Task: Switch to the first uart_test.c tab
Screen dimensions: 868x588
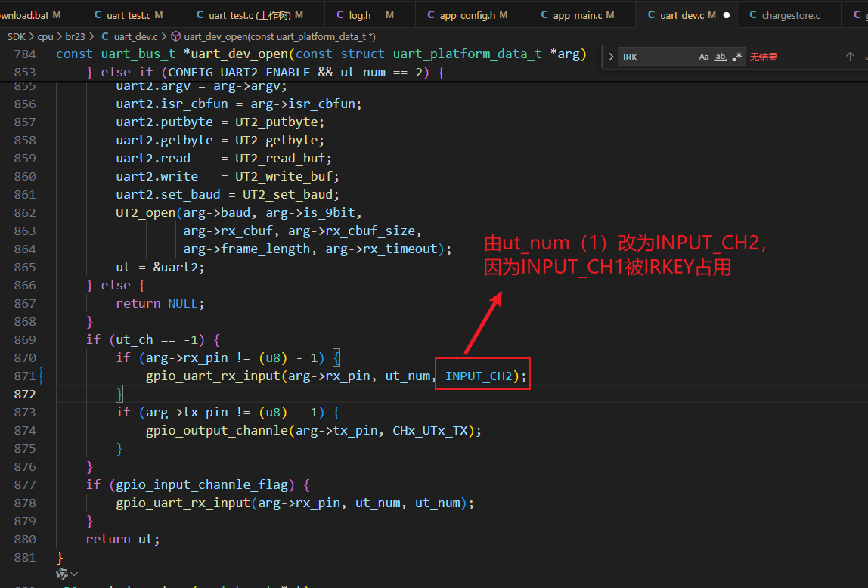Action: point(133,15)
